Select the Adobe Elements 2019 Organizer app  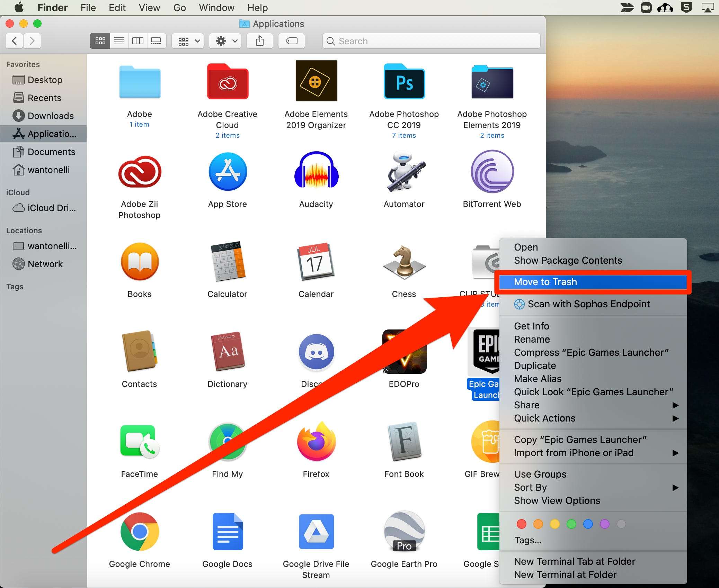click(x=316, y=81)
